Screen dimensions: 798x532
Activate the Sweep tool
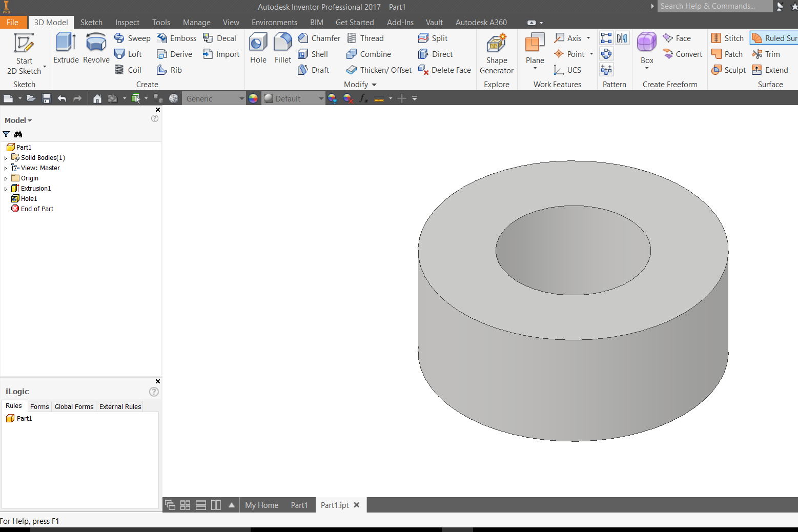[x=132, y=38]
